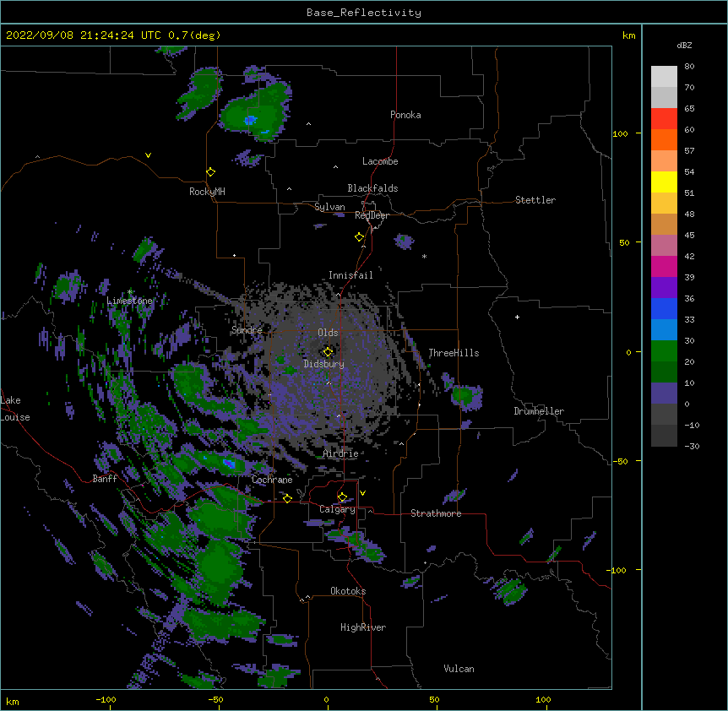This screenshot has height=711, width=728.
Task: Click the Ponoka city label
Action: tap(405, 115)
